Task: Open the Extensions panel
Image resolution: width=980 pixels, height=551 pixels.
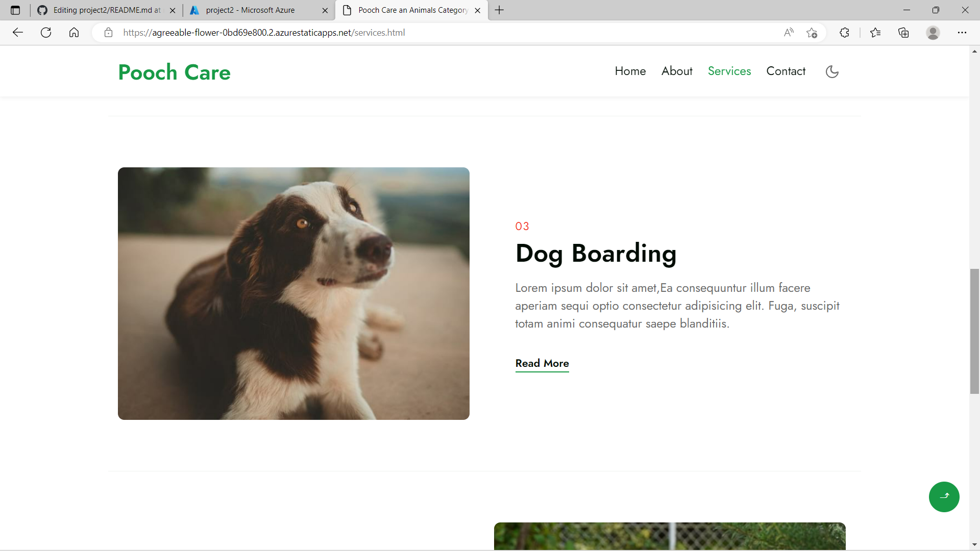Action: pos(844,32)
